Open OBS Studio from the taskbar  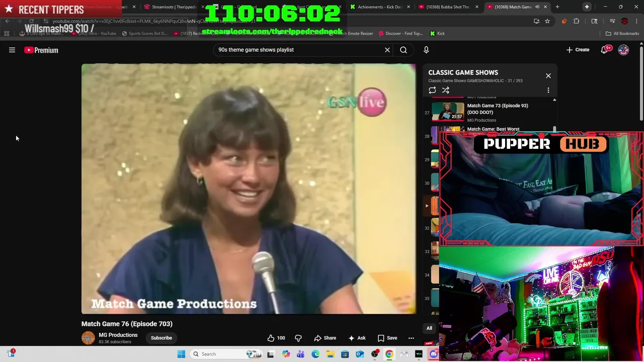(x=374, y=354)
